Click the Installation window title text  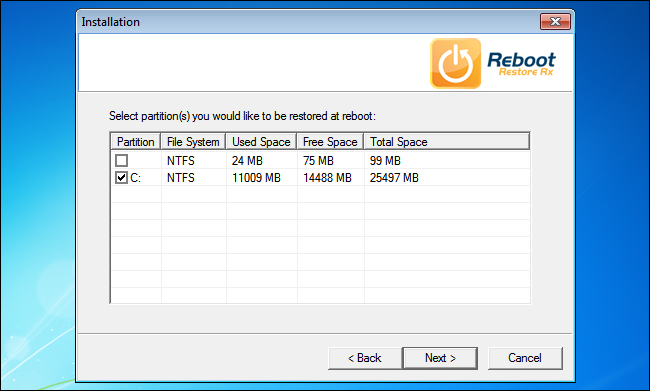(x=110, y=22)
